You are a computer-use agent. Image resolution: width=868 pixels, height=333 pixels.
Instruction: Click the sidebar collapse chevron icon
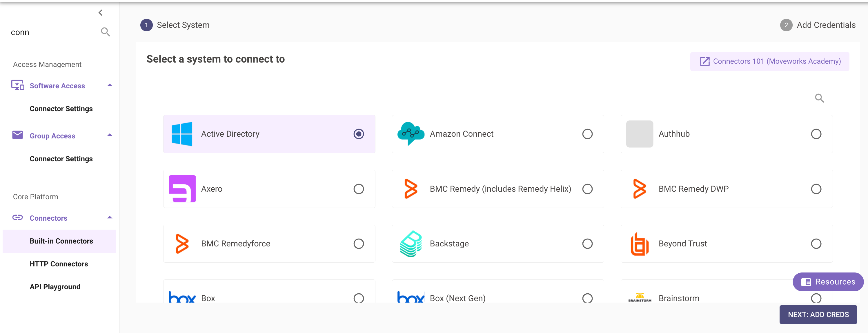pyautogui.click(x=100, y=13)
